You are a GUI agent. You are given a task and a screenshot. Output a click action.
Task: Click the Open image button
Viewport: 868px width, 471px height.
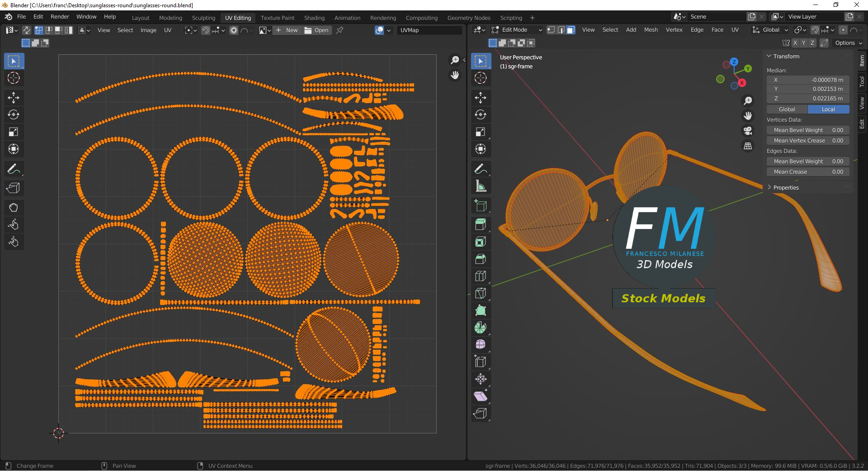coord(316,30)
